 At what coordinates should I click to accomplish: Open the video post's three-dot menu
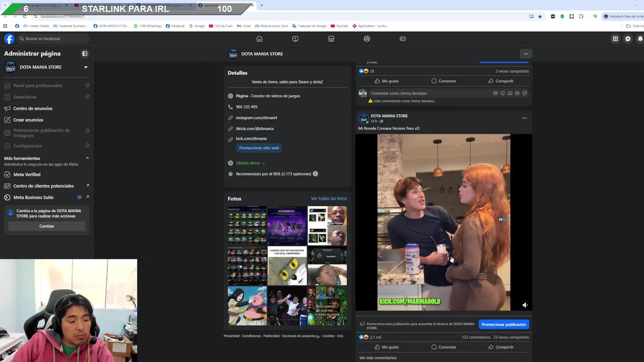[524, 118]
